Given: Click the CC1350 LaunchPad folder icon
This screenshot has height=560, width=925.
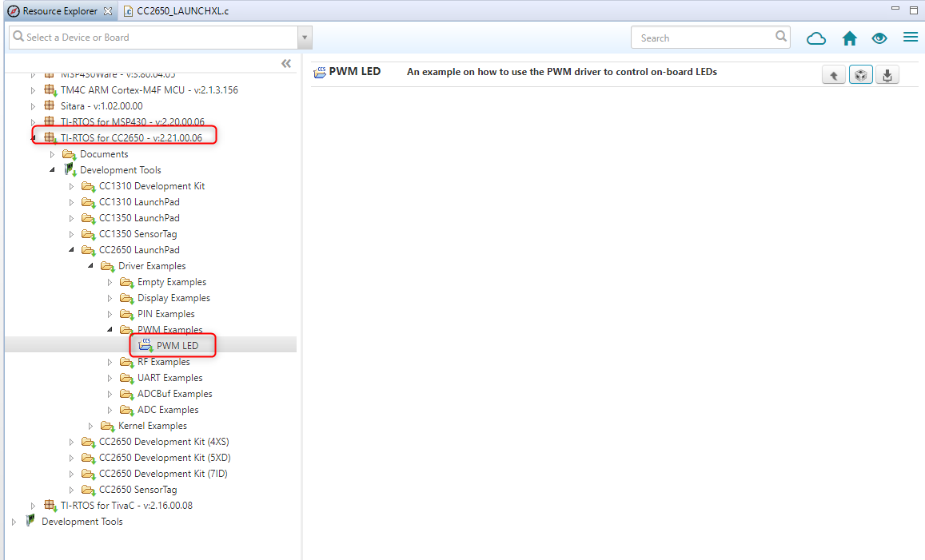Looking at the screenshot, I should 89,218.
